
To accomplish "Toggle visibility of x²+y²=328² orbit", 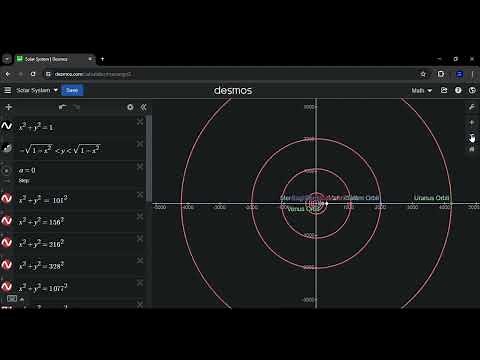I will [x=7, y=265].
